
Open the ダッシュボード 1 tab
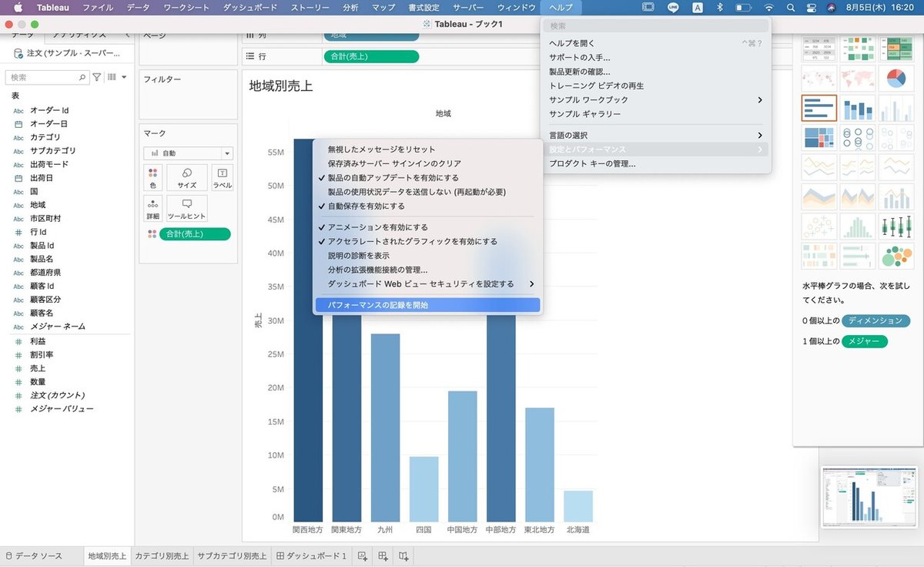[x=312, y=555]
